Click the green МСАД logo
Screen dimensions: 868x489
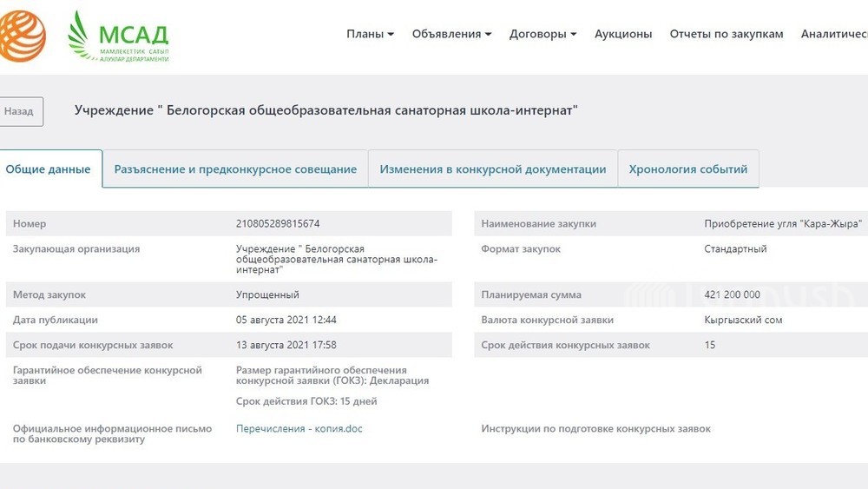119,36
